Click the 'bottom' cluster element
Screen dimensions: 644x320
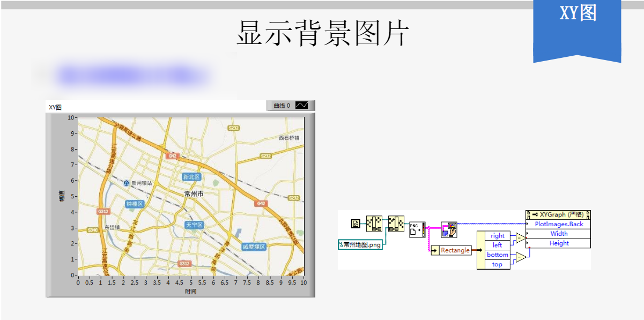tap(498, 255)
